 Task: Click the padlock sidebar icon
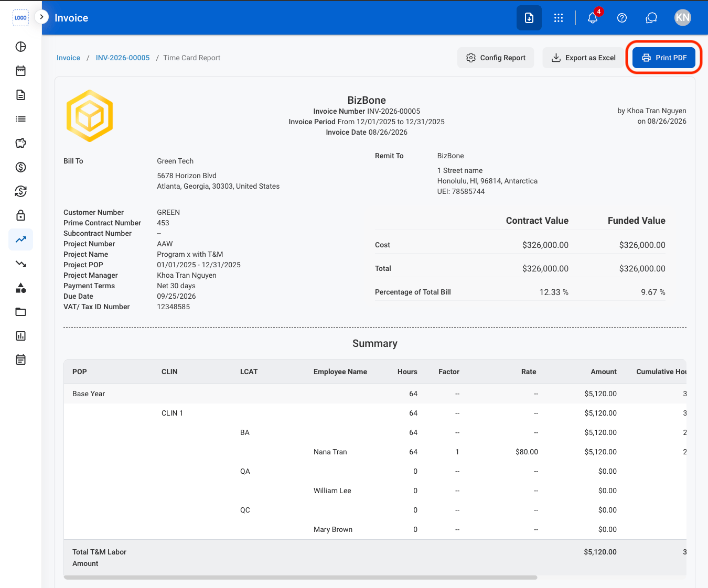pos(20,215)
